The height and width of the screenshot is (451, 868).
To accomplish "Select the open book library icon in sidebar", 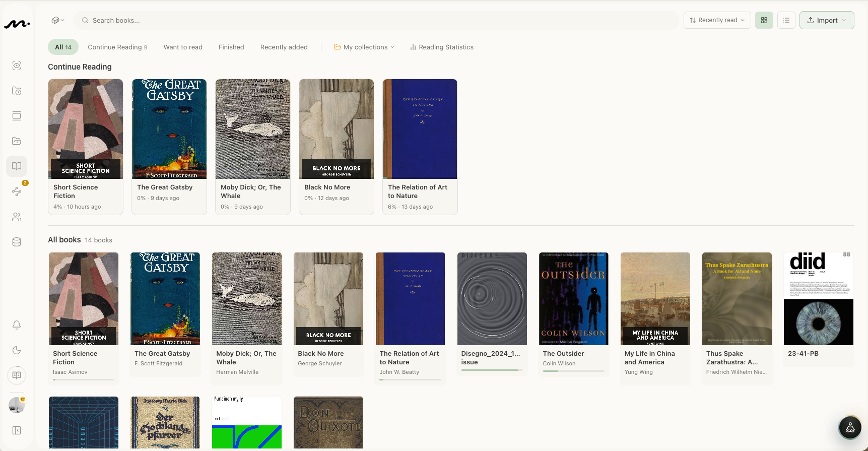I will coord(17,166).
